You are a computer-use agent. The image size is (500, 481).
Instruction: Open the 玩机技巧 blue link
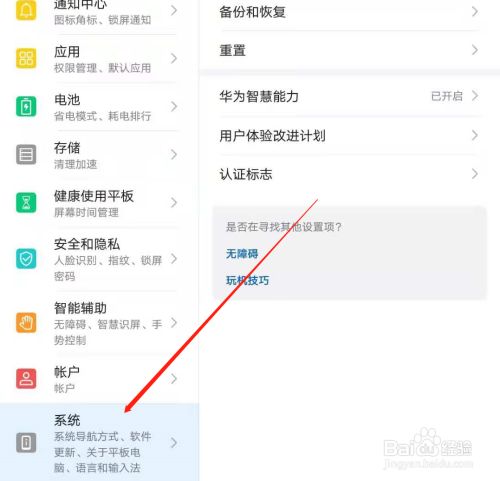pos(247,280)
